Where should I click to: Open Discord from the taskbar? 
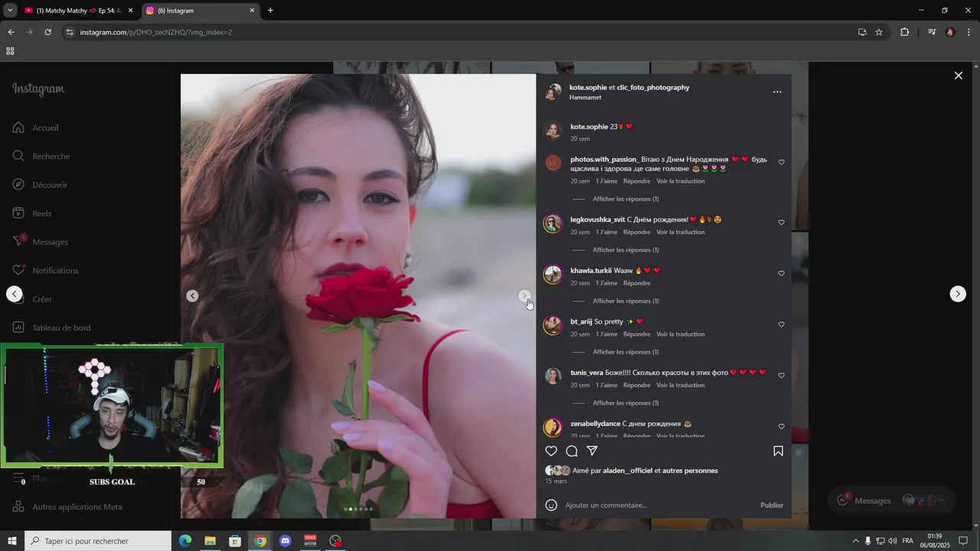(x=286, y=541)
